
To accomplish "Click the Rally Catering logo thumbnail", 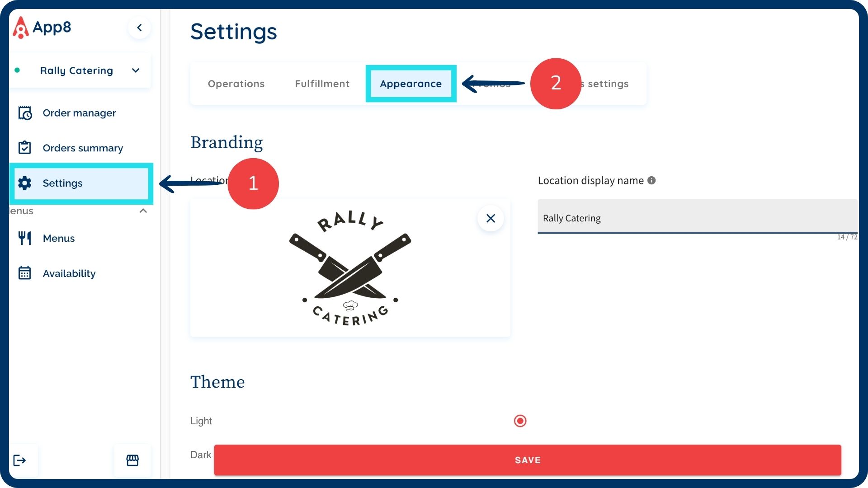I will pyautogui.click(x=350, y=268).
